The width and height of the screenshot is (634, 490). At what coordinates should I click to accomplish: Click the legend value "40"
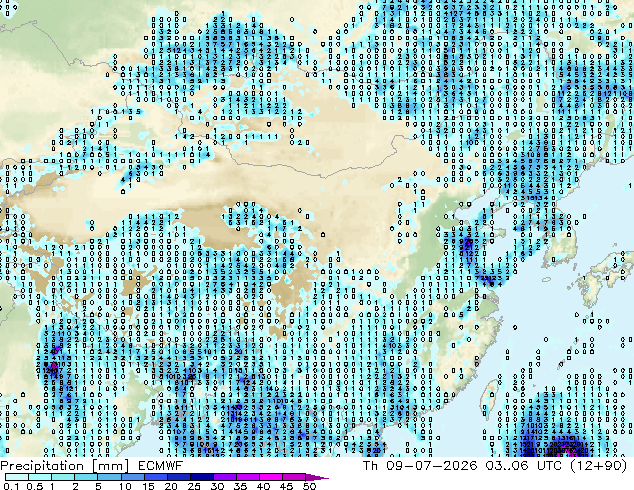[x=263, y=486]
